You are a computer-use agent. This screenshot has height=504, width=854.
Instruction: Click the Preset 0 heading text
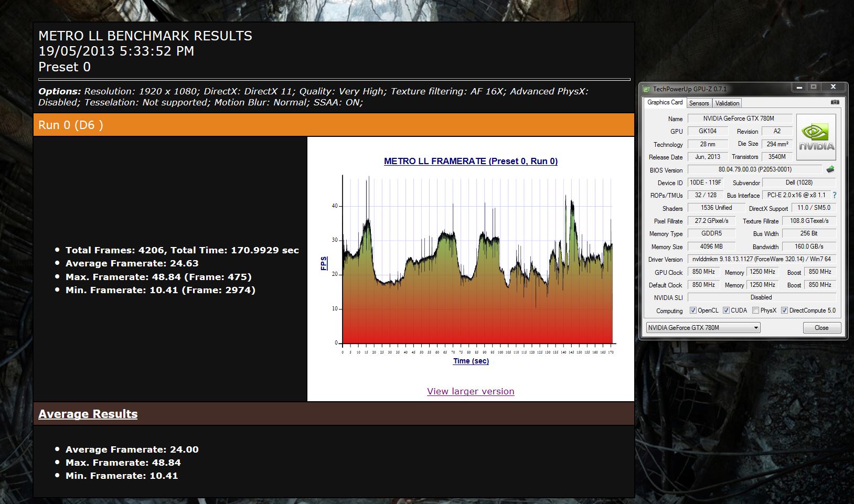click(x=65, y=67)
